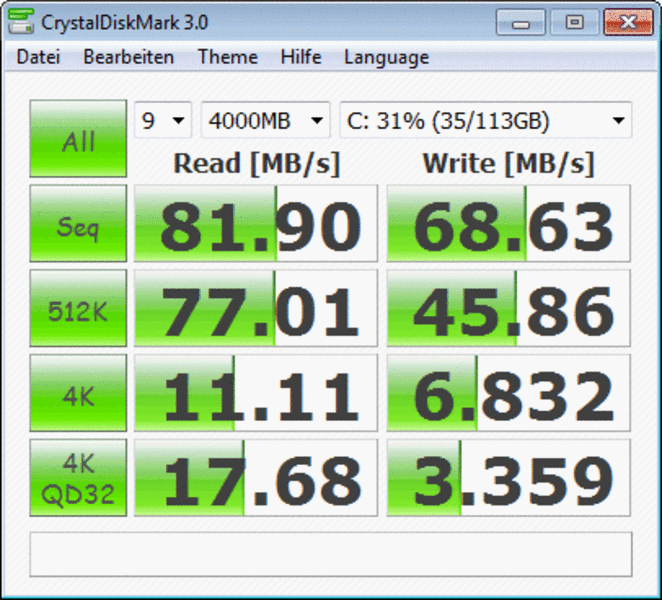Select the 512K read result 77.01
Viewport: 662px width, 600px height.
click(x=256, y=308)
